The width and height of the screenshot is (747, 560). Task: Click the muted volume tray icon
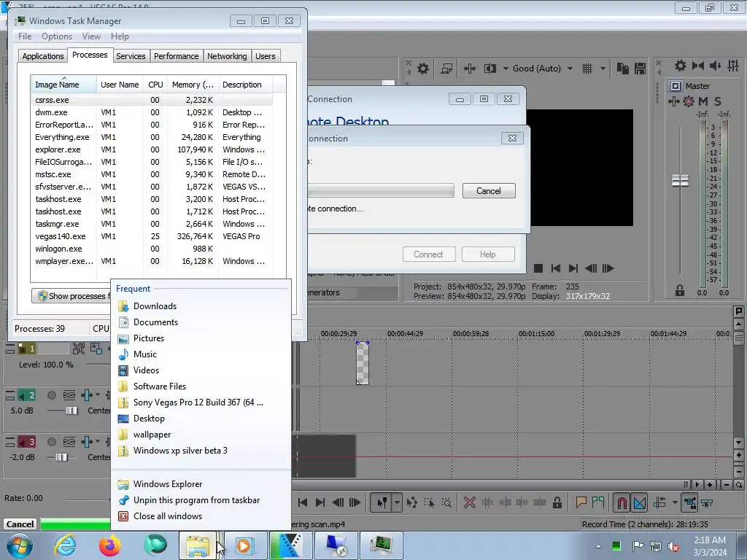[x=673, y=546]
